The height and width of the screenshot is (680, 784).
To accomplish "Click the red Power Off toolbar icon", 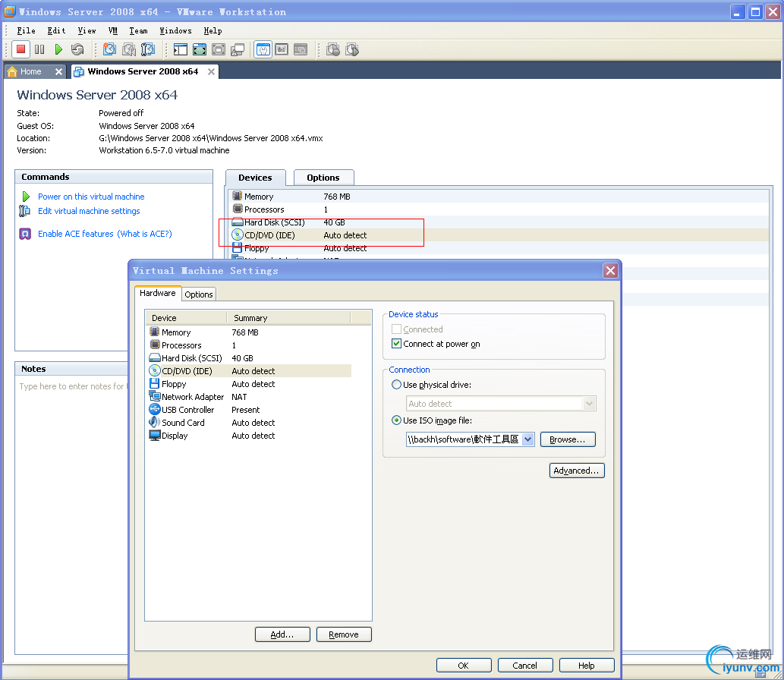I will click(21, 49).
